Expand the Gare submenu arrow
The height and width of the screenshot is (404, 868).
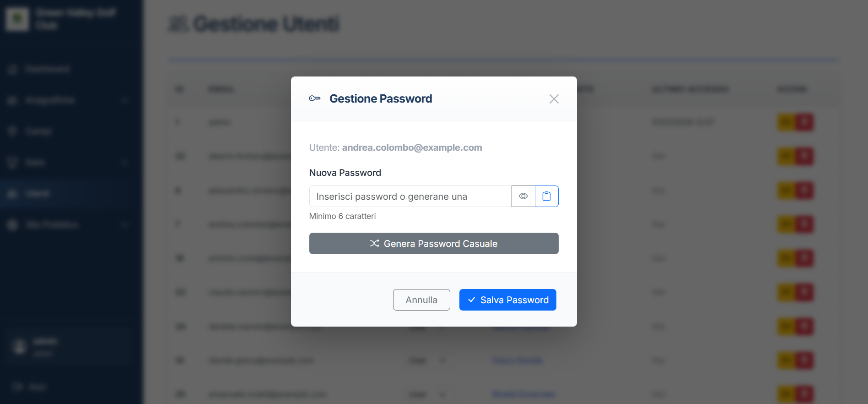[124, 163]
